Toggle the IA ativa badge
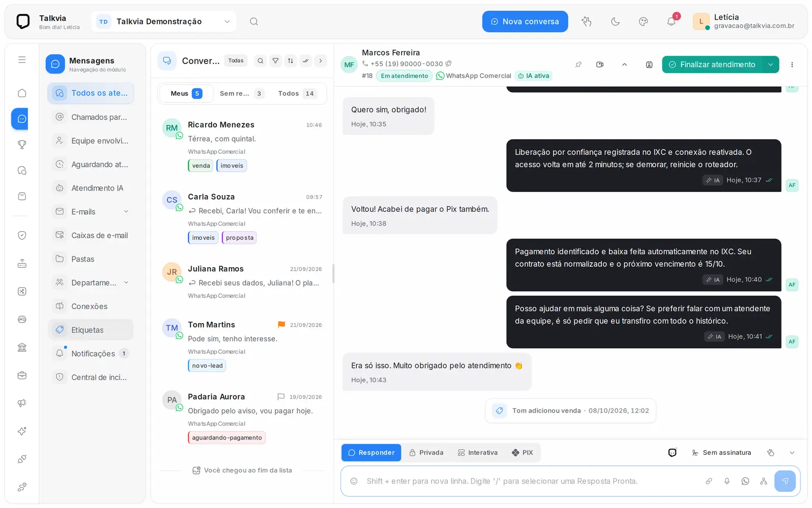Screen dimensions: 812x508 pyautogui.click(x=533, y=76)
